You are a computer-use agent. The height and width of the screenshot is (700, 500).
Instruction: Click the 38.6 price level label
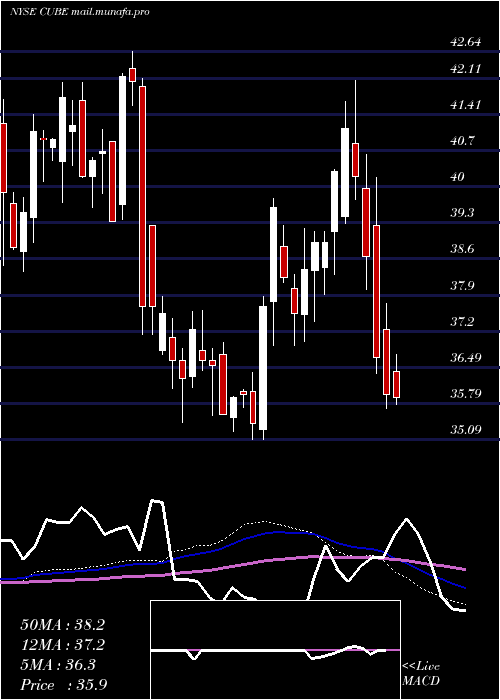pos(462,249)
